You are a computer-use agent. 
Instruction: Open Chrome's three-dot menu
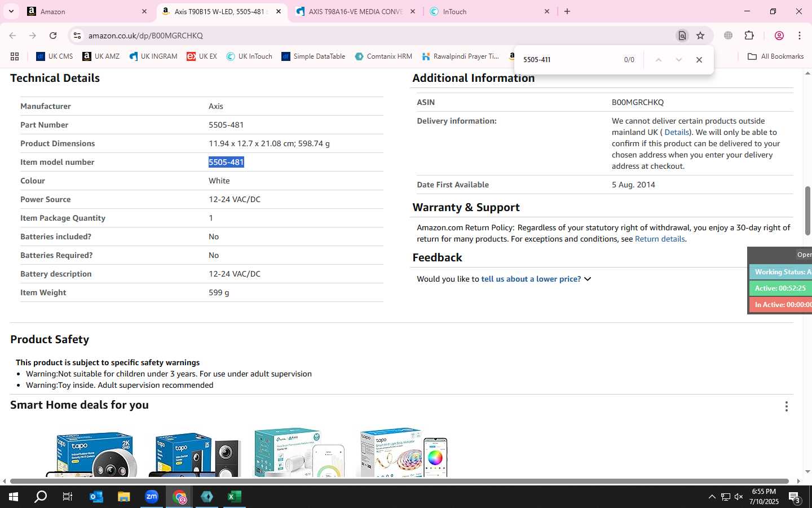800,36
